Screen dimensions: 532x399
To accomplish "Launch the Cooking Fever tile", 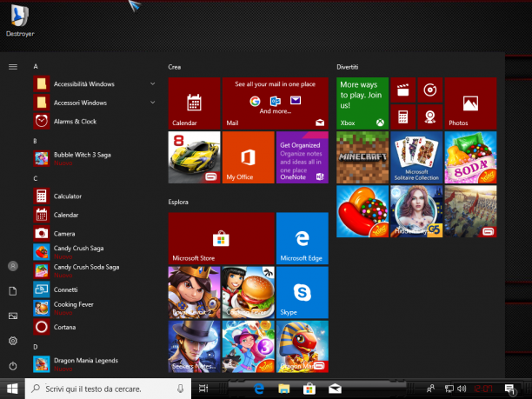I will point(248,292).
